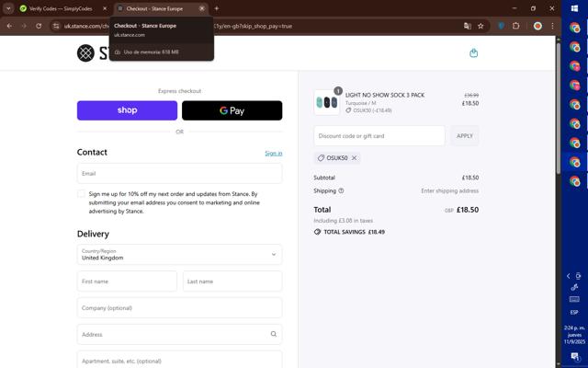Open the Shipping help question icon
Viewport: 588px width, 368px height.
pyautogui.click(x=341, y=190)
